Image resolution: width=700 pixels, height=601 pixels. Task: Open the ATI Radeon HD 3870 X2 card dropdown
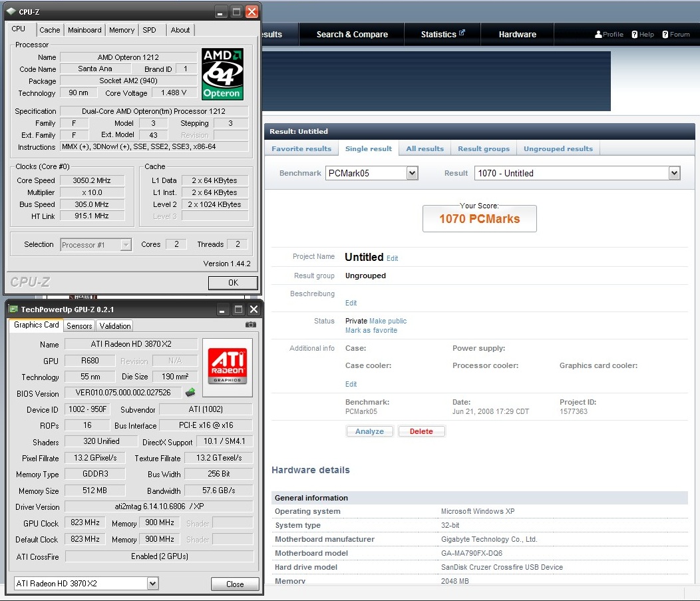pyautogui.click(x=152, y=583)
